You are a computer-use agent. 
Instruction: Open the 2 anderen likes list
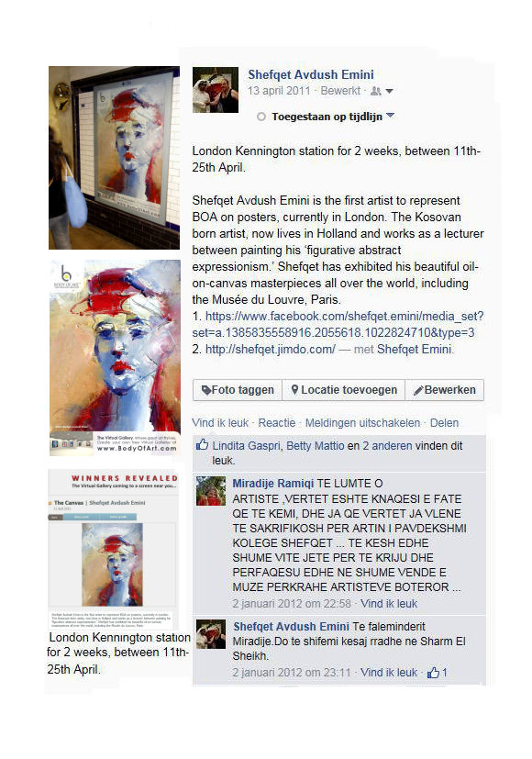pos(387,446)
